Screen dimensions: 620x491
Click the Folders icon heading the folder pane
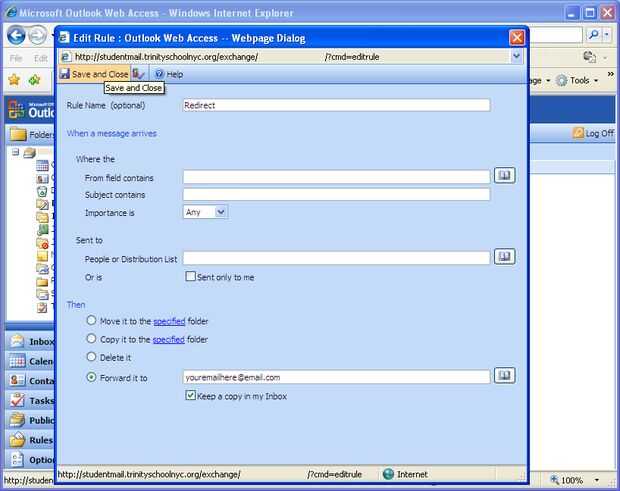click(18, 134)
